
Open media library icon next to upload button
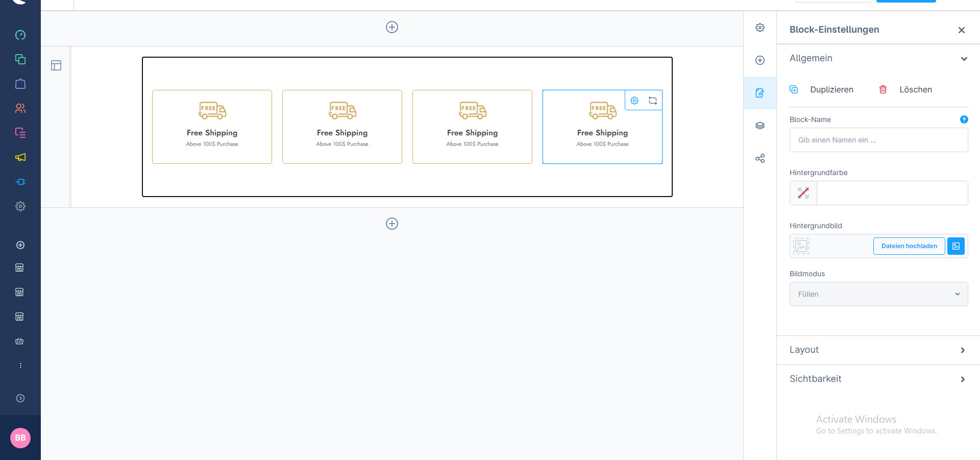coord(956,246)
